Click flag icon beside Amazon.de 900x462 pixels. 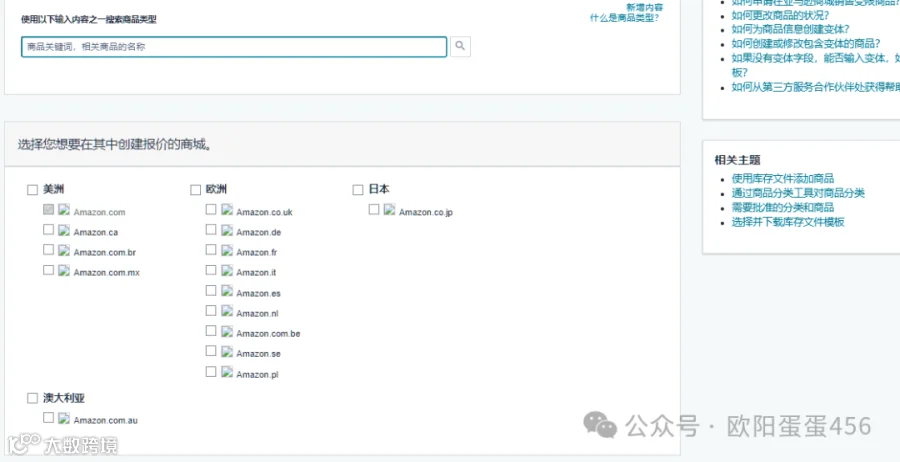[227, 230]
